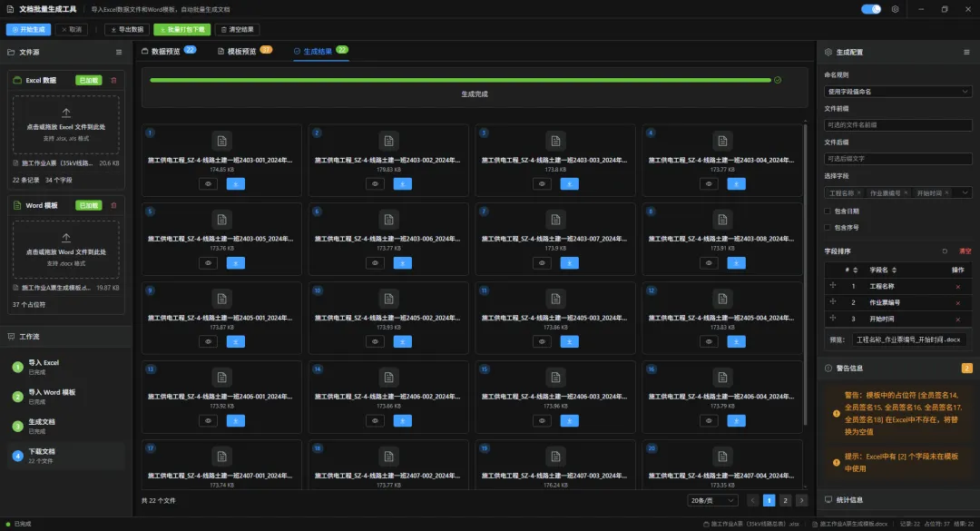Preview file 2403-001 with eye icon

pyautogui.click(x=208, y=184)
